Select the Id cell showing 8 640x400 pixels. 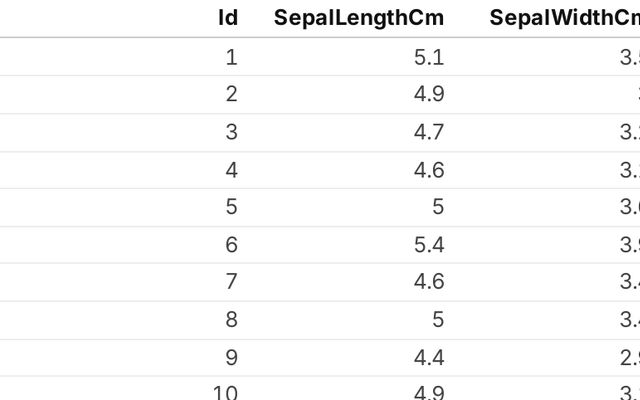231,321
